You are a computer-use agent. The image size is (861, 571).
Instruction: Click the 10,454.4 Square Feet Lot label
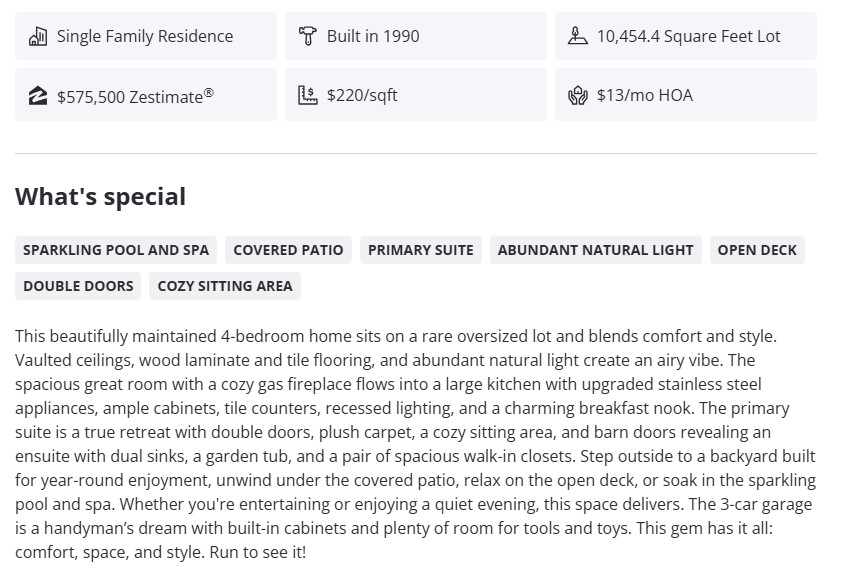pos(689,37)
